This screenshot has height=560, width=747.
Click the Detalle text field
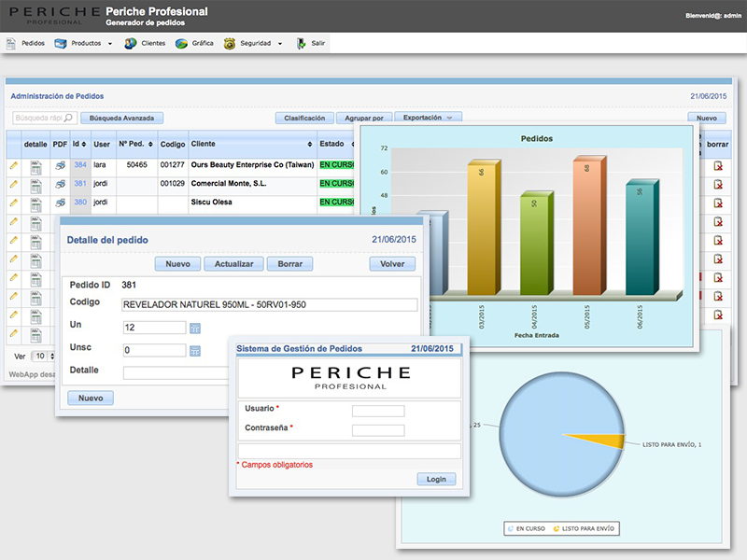(x=176, y=372)
